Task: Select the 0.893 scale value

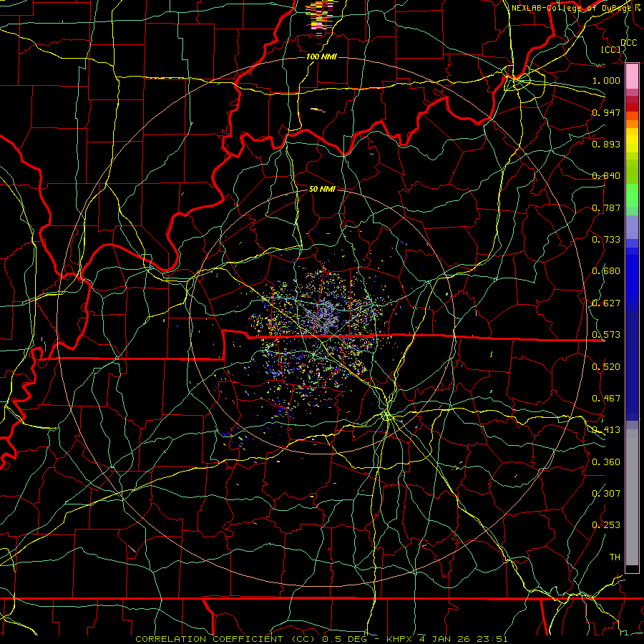Action: pyautogui.click(x=606, y=144)
